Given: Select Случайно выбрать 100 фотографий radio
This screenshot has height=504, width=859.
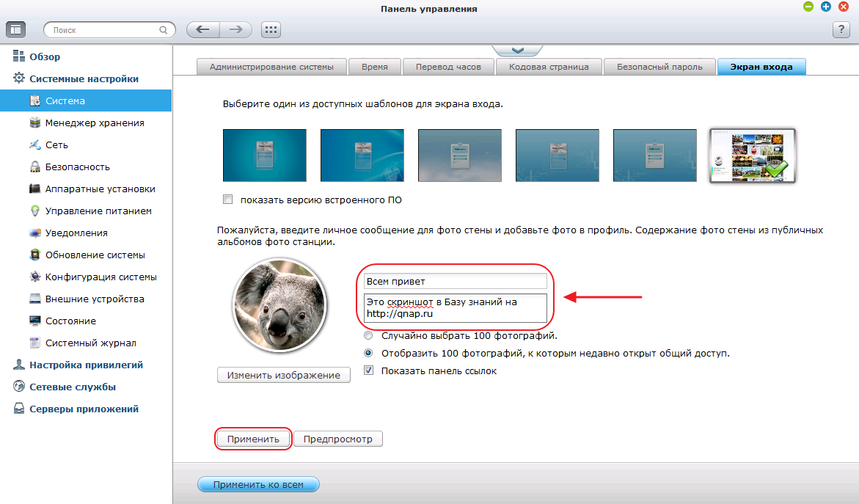Looking at the screenshot, I should click(368, 335).
